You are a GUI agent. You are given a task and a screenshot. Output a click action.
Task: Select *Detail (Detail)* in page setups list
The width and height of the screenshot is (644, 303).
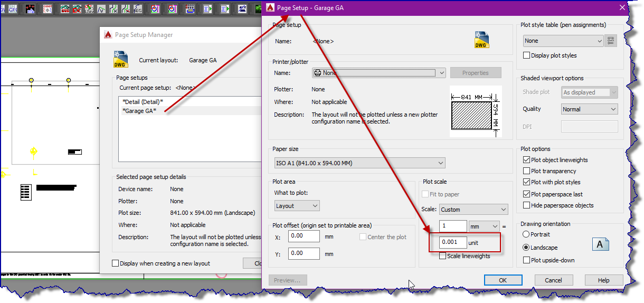tap(143, 101)
